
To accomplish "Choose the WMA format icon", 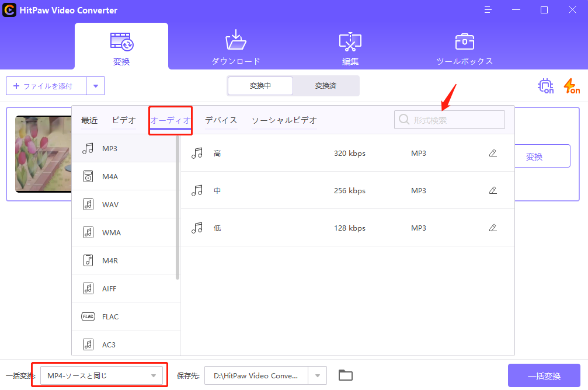I will coord(88,232).
